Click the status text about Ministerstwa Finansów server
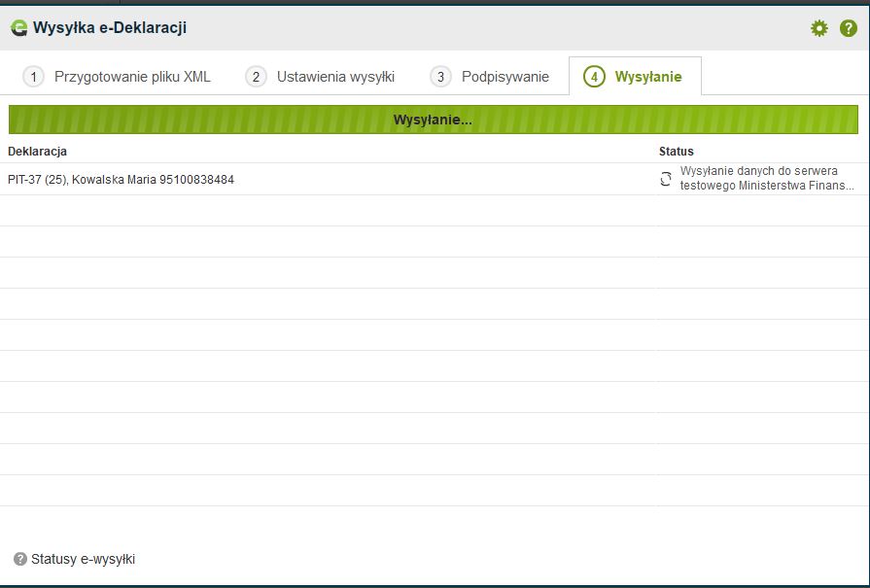 pyautogui.click(x=767, y=178)
